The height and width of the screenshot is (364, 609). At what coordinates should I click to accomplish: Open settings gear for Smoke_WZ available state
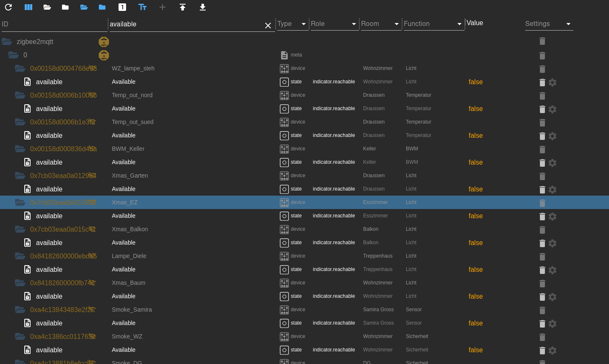pyautogui.click(x=552, y=351)
